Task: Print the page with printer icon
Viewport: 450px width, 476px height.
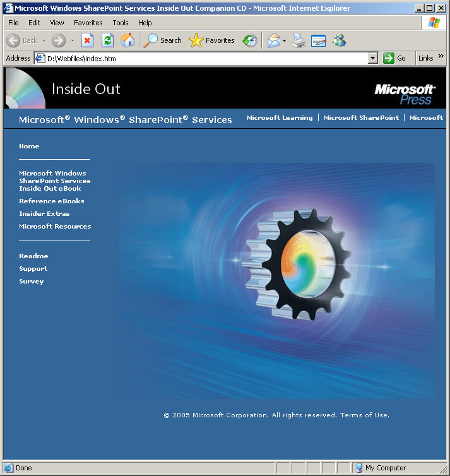Action: (299, 40)
